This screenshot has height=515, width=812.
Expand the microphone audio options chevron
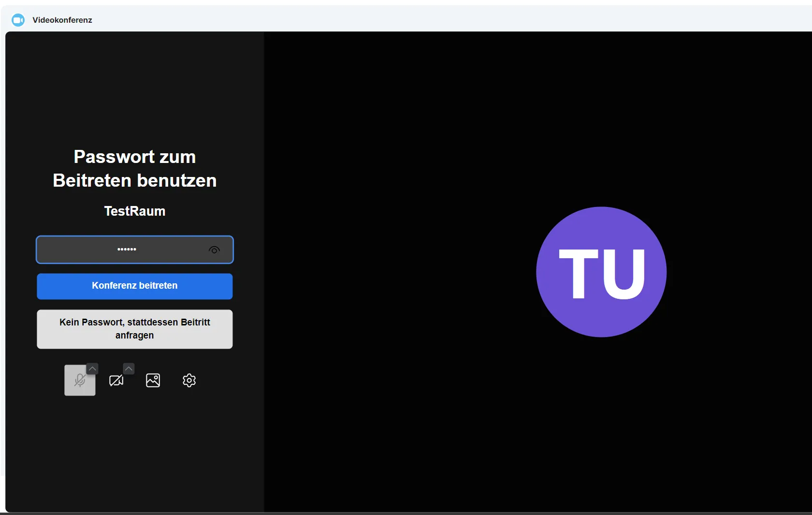92,368
